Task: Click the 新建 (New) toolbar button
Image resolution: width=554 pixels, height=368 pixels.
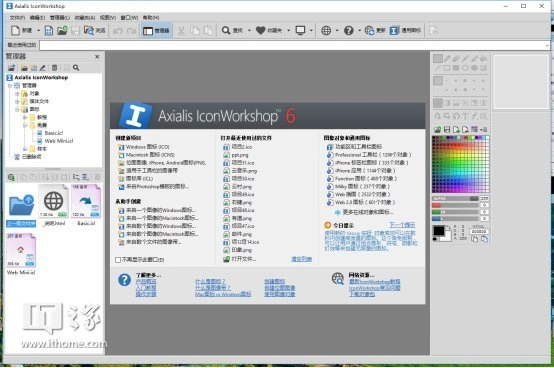Action: point(21,31)
